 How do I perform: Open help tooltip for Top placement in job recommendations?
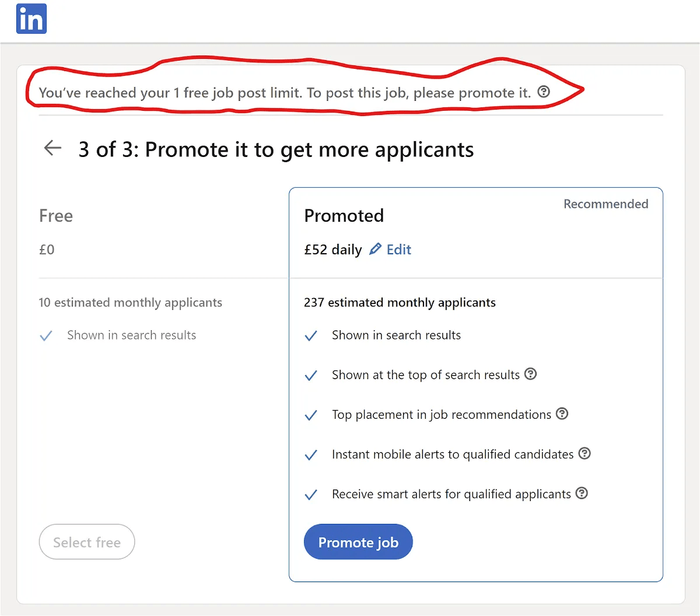tap(562, 414)
